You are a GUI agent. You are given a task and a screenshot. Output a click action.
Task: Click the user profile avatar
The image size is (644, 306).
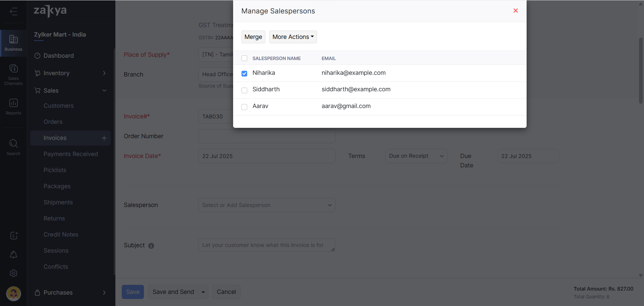pos(13,294)
